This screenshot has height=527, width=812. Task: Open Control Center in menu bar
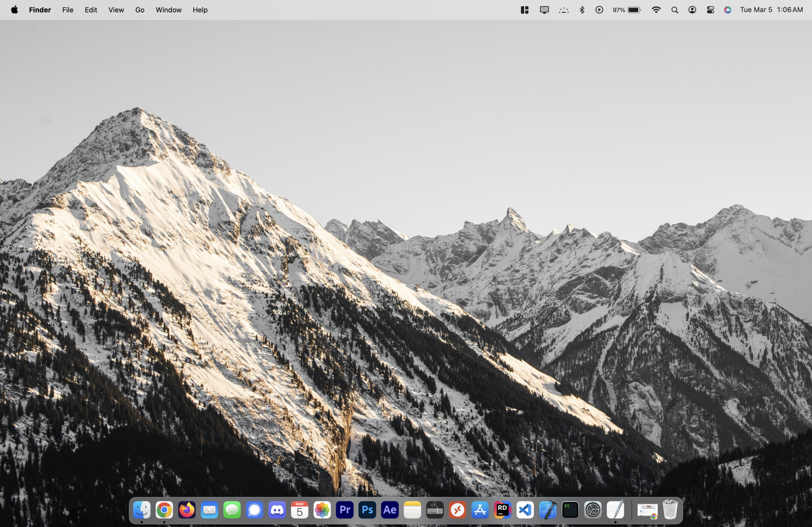(x=710, y=10)
